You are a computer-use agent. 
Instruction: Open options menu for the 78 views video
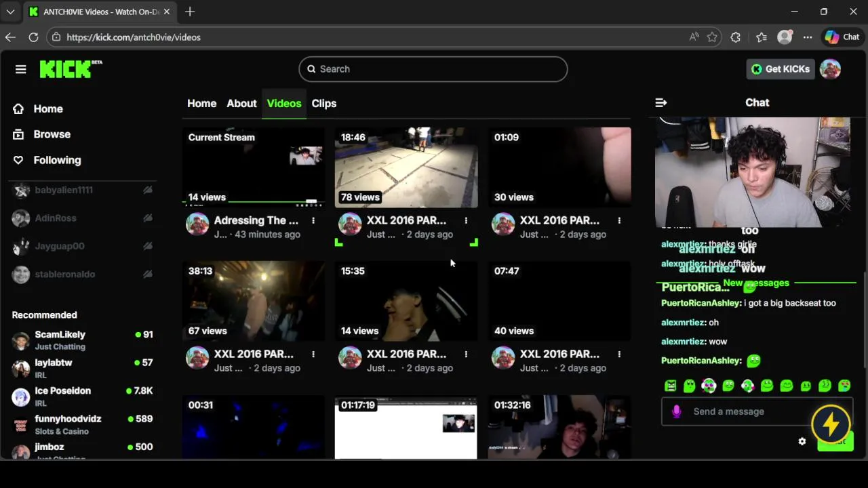466,220
